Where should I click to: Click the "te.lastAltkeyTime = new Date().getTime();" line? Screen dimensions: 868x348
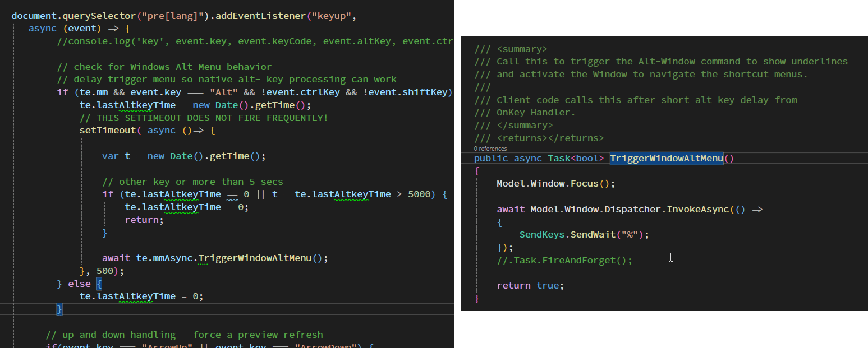pos(195,105)
